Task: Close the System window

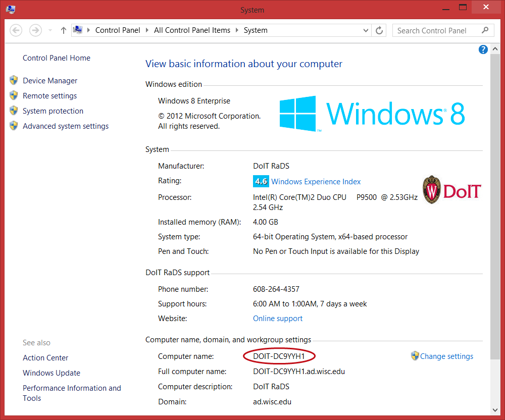Action: [486, 7]
